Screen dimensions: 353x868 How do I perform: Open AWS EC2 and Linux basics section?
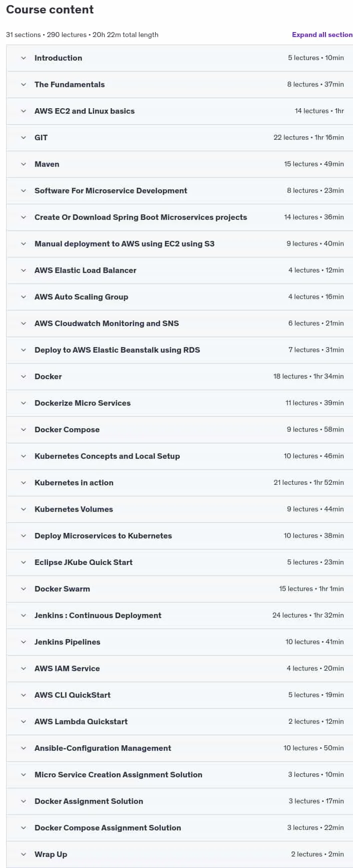point(180,111)
